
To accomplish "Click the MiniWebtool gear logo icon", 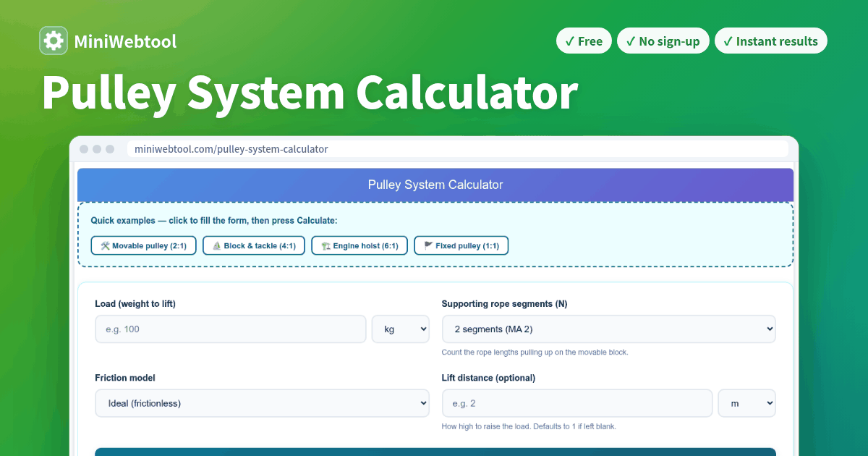I will [x=54, y=41].
